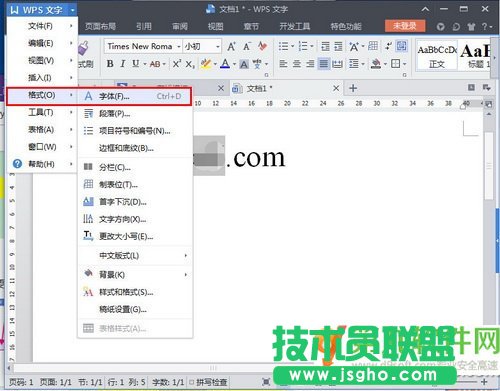Toggle 拼写检查 in status bar
Screen dimensions: 500x391
[209, 382]
